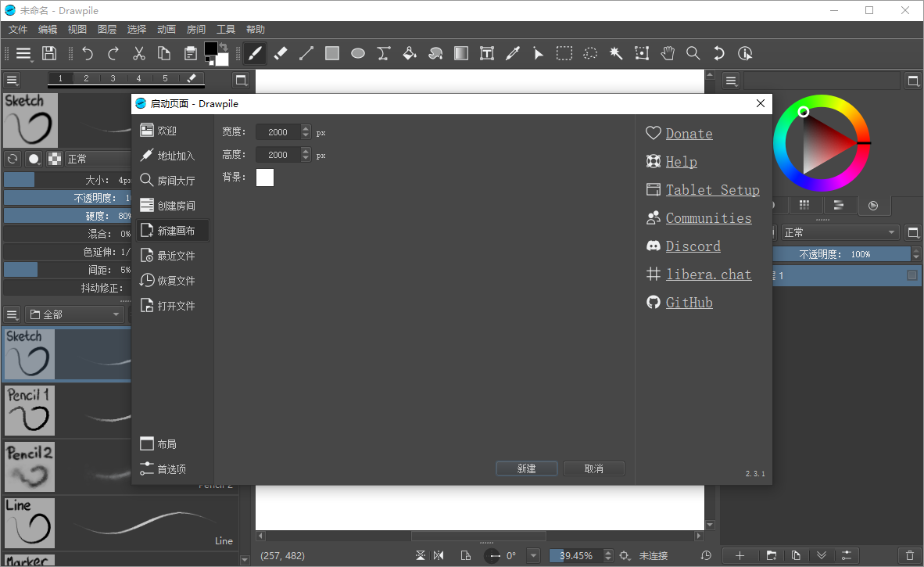Increase the zoom percentage spinner
The height and width of the screenshot is (567, 924).
(x=608, y=552)
